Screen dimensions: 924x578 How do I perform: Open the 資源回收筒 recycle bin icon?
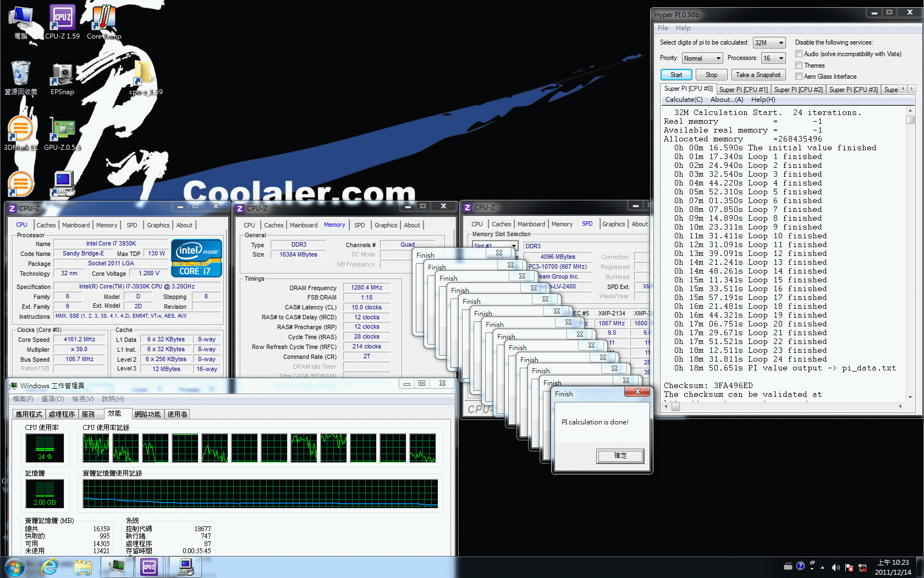click(21, 78)
